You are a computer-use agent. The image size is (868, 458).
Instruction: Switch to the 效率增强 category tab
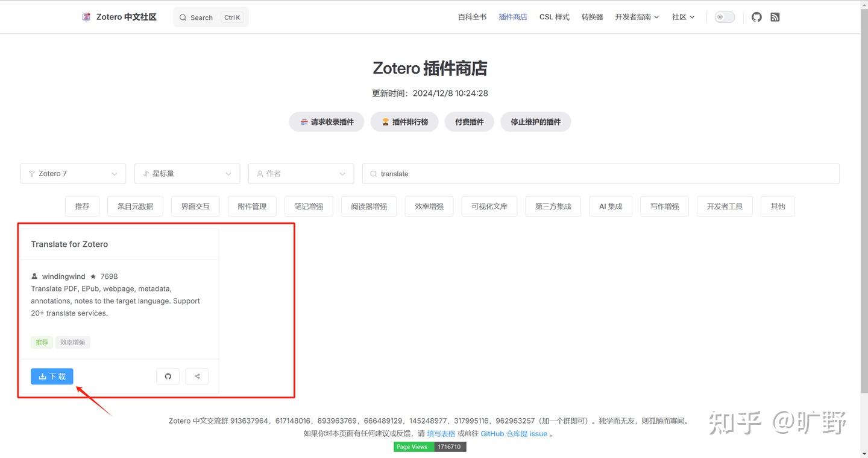429,206
